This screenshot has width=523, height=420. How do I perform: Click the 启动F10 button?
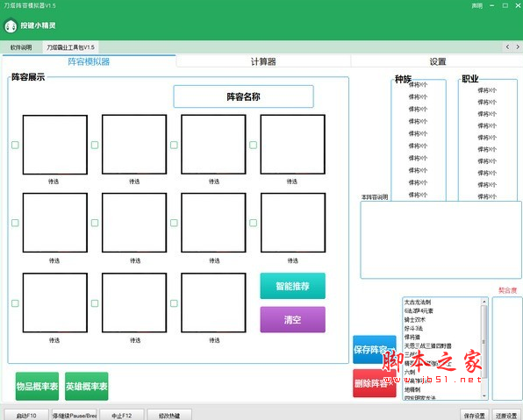pos(26,416)
